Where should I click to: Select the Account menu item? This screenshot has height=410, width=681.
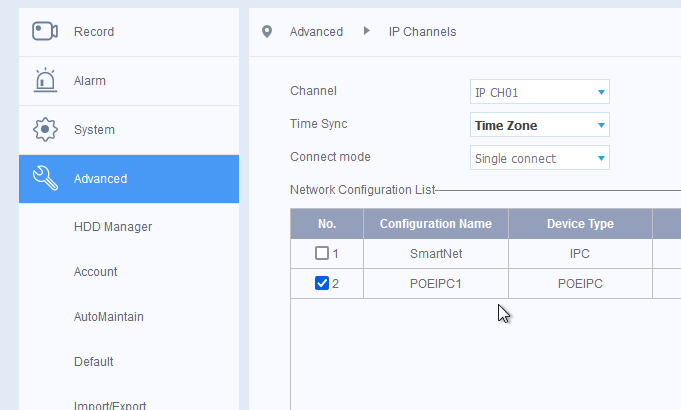pyautogui.click(x=96, y=272)
